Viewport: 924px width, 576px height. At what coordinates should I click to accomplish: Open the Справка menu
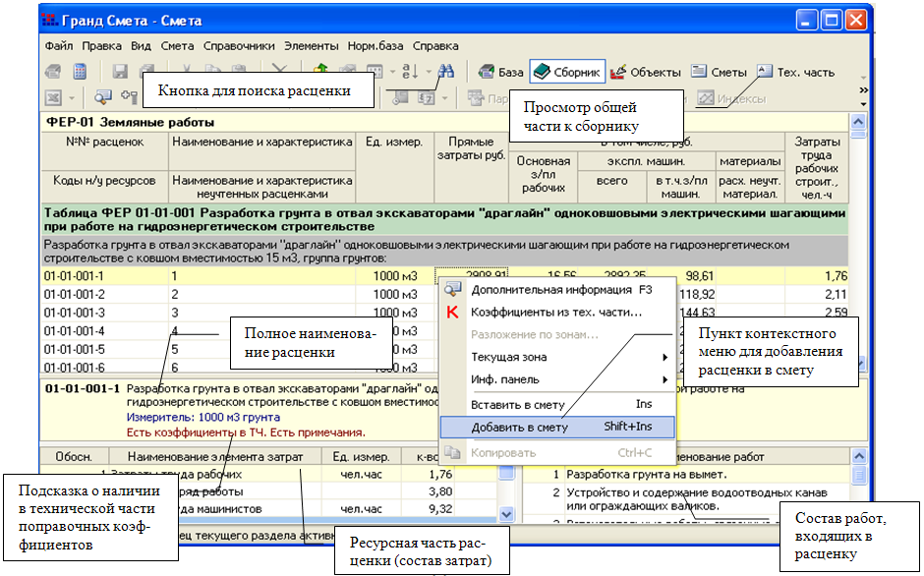(x=435, y=46)
